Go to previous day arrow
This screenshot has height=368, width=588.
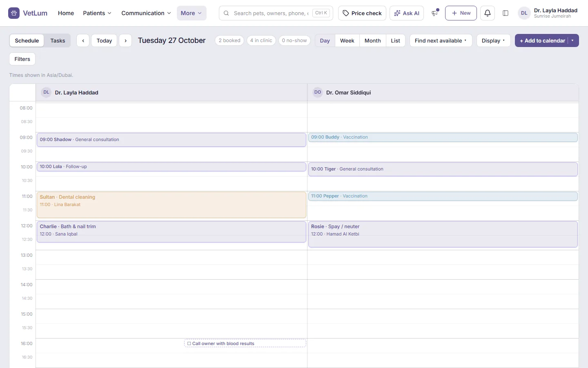pos(83,40)
